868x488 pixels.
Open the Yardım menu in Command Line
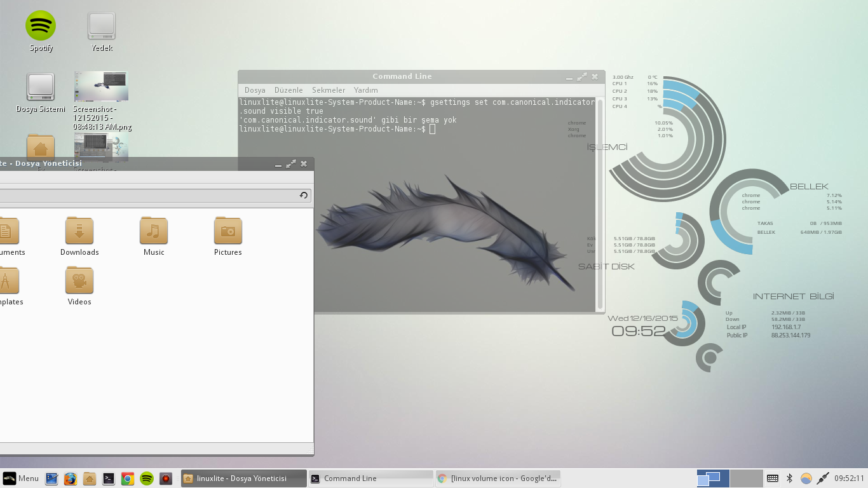point(366,90)
